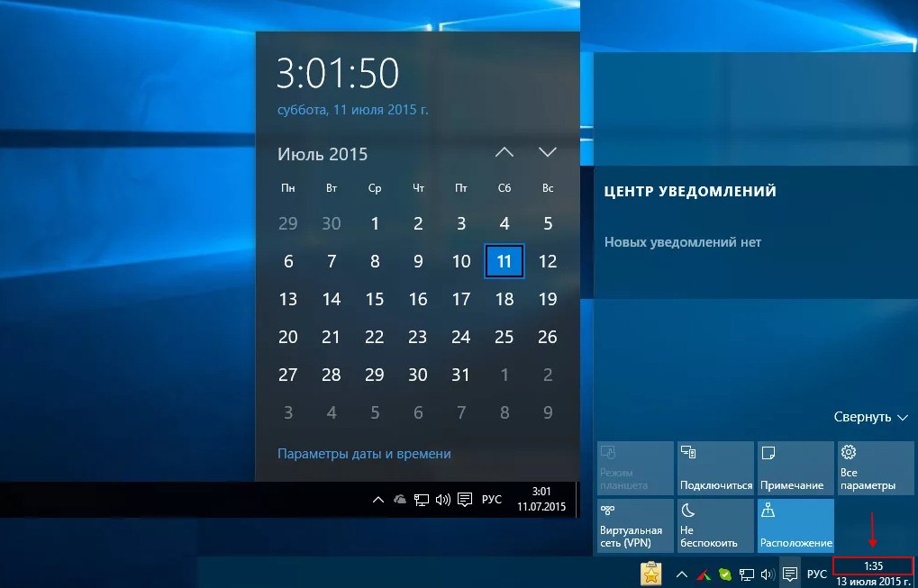
Task: Select day 16 in the calendar
Action: (418, 300)
